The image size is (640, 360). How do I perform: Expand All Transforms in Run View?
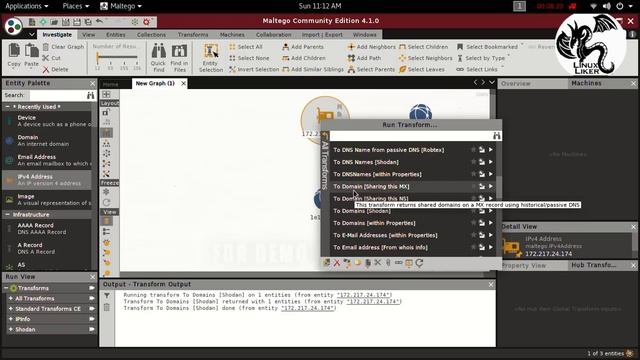(x=11, y=298)
